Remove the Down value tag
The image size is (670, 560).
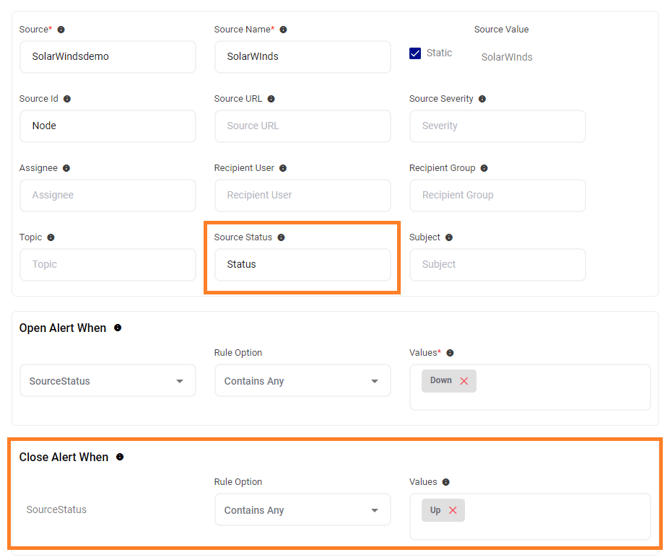(464, 381)
